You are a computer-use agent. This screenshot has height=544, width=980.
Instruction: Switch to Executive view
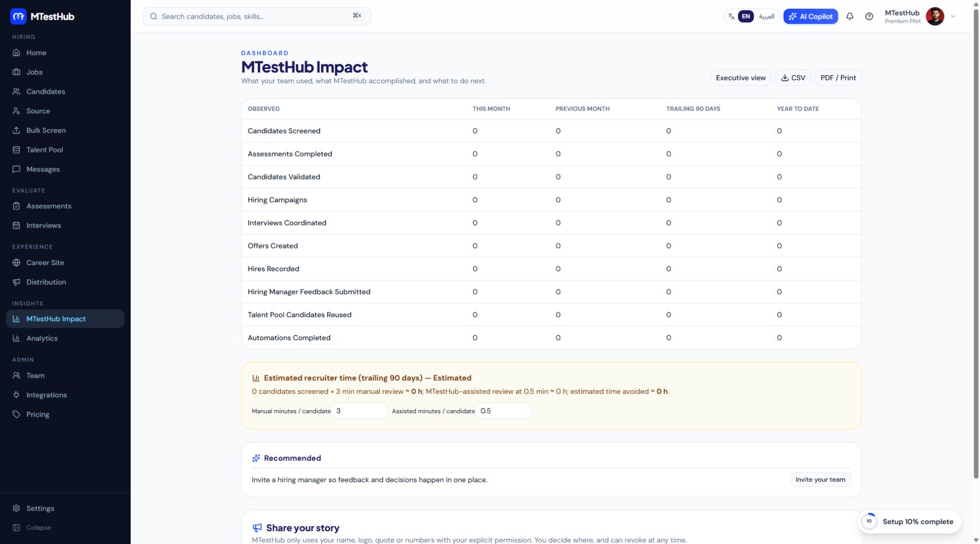tap(740, 78)
